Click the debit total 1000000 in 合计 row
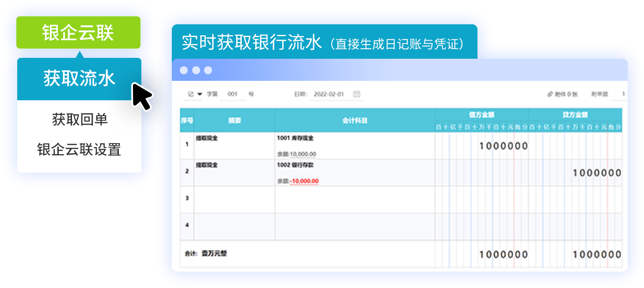 (x=504, y=254)
